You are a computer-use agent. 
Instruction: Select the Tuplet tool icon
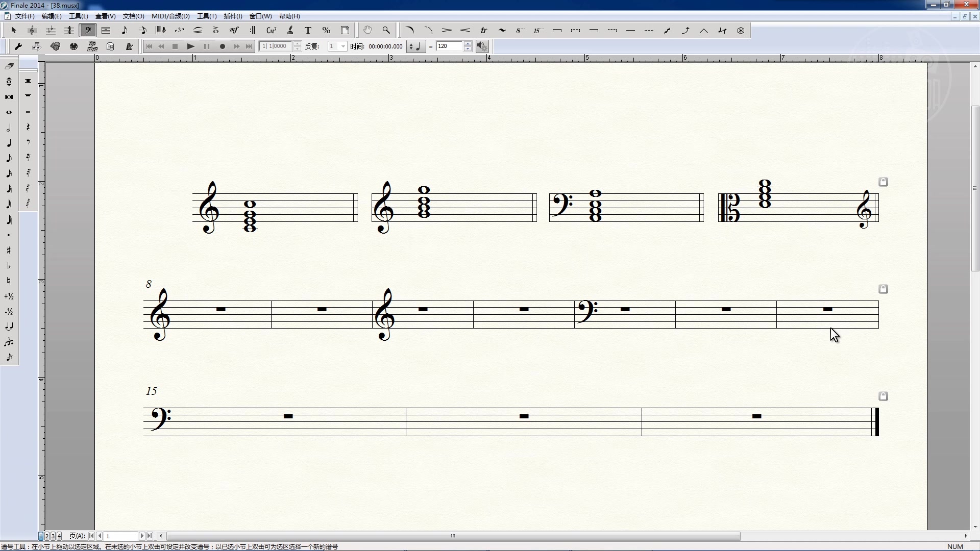(179, 31)
